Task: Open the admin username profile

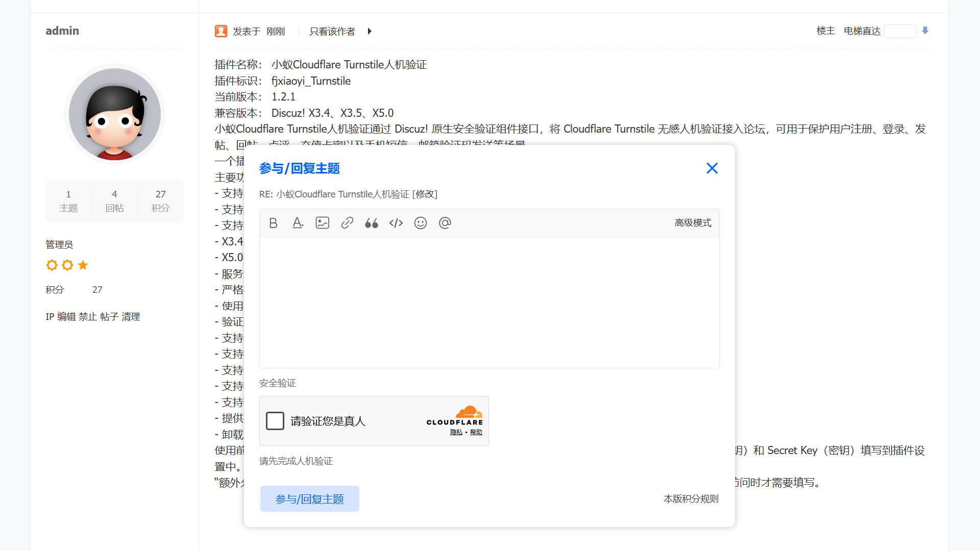Action: [x=62, y=31]
